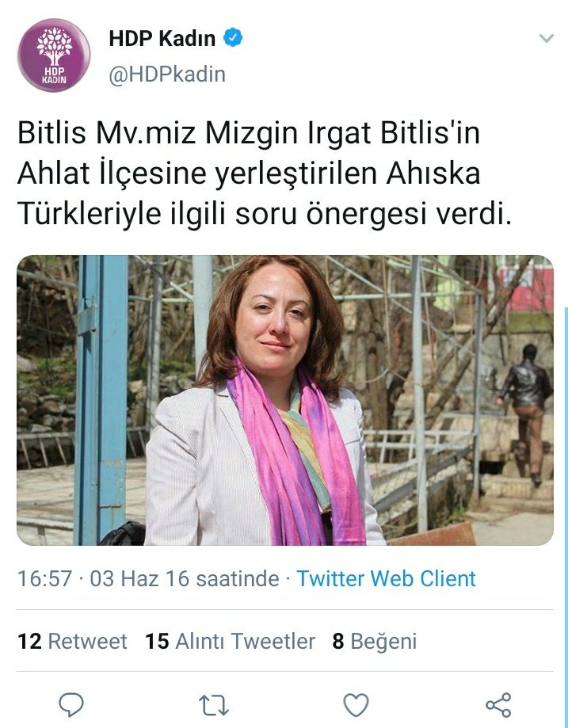
Task: Open the @HDPkadin handle
Action: (167, 74)
